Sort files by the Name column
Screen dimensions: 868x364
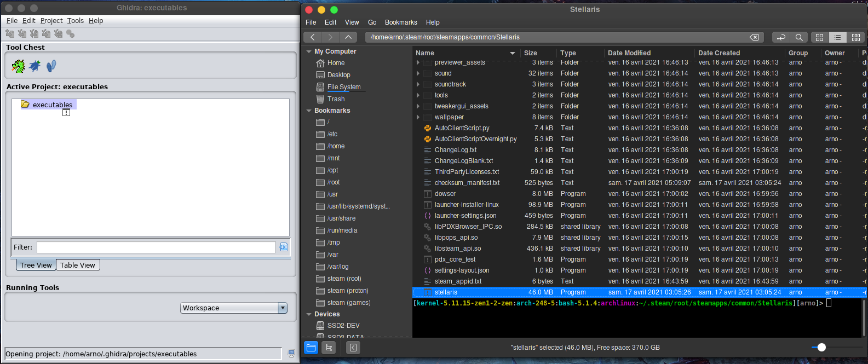465,53
